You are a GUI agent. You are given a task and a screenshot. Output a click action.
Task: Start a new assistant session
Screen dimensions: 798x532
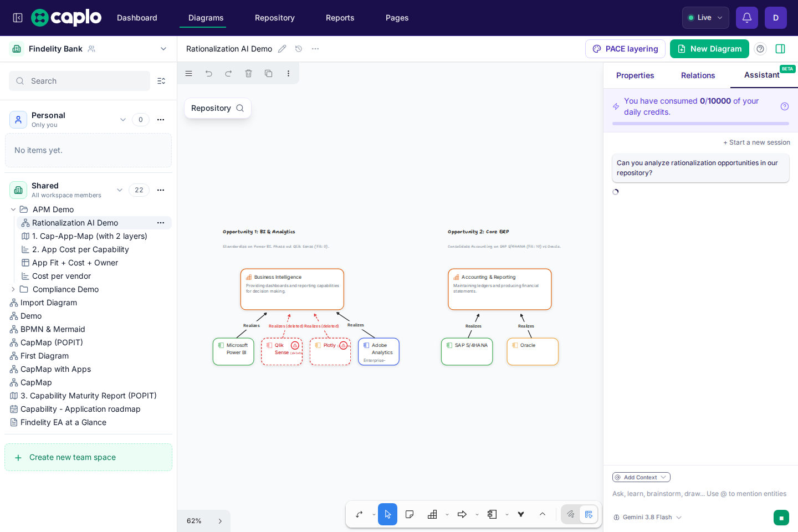[756, 142]
